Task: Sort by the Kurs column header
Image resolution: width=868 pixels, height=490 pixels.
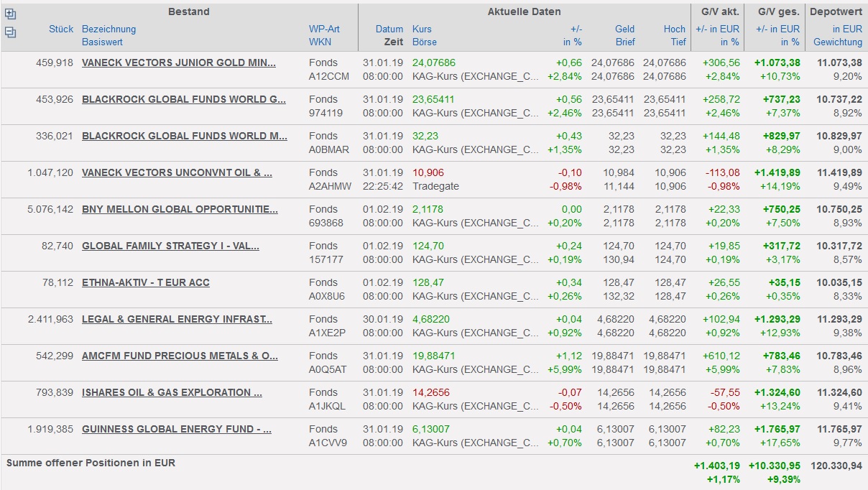Action: [x=423, y=29]
